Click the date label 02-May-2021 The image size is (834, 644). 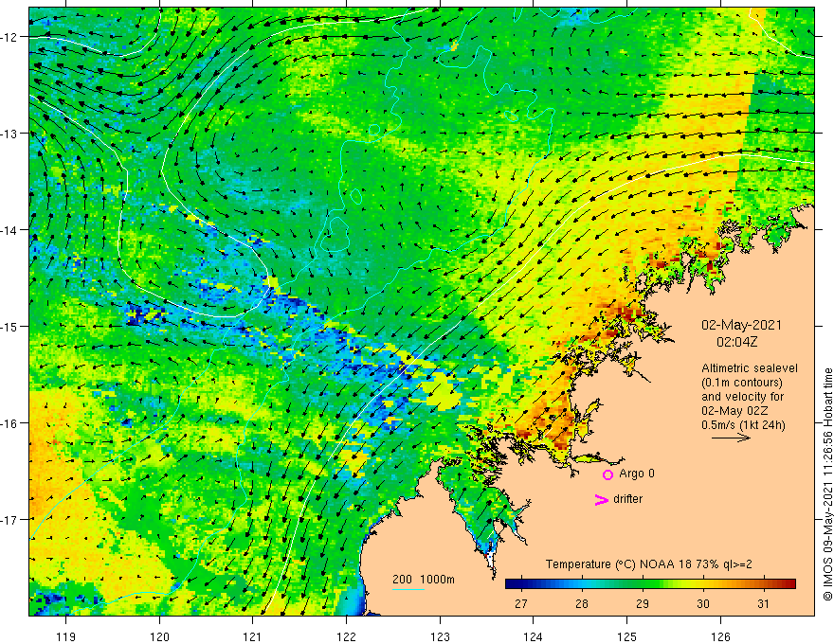741,325
